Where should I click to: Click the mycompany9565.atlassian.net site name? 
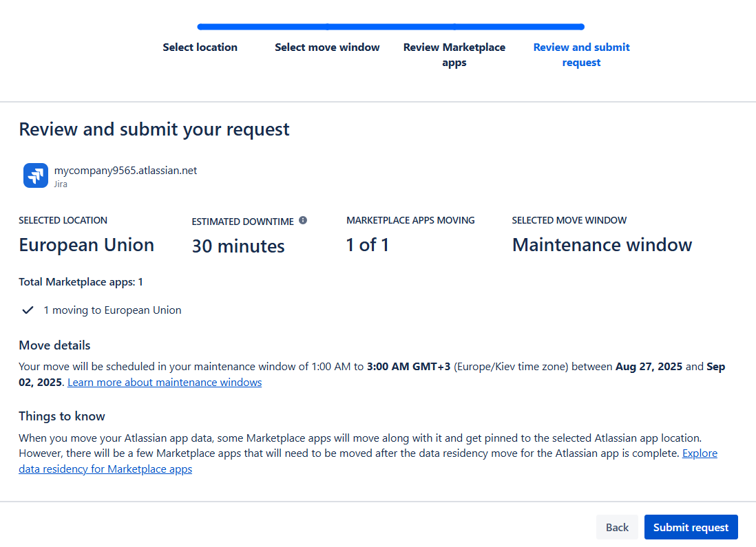click(x=125, y=171)
